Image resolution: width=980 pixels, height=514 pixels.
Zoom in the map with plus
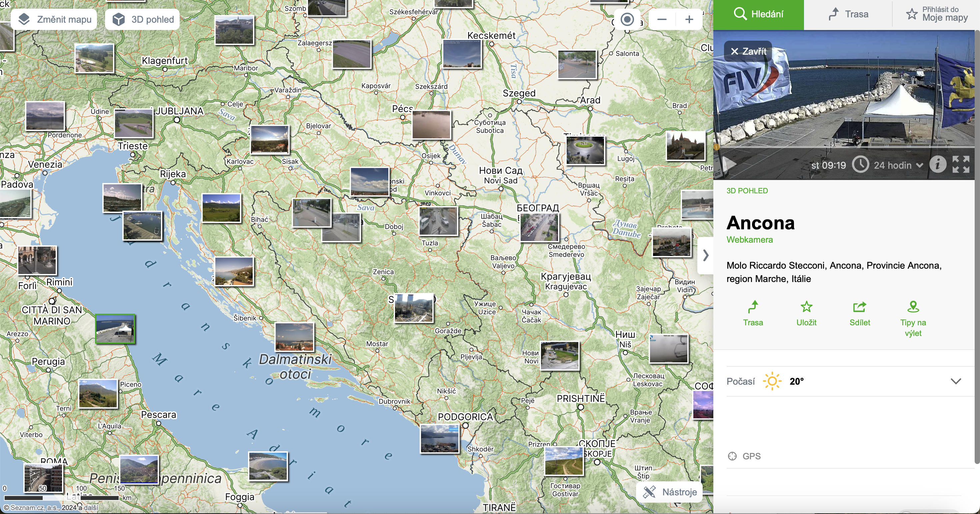[x=689, y=19]
